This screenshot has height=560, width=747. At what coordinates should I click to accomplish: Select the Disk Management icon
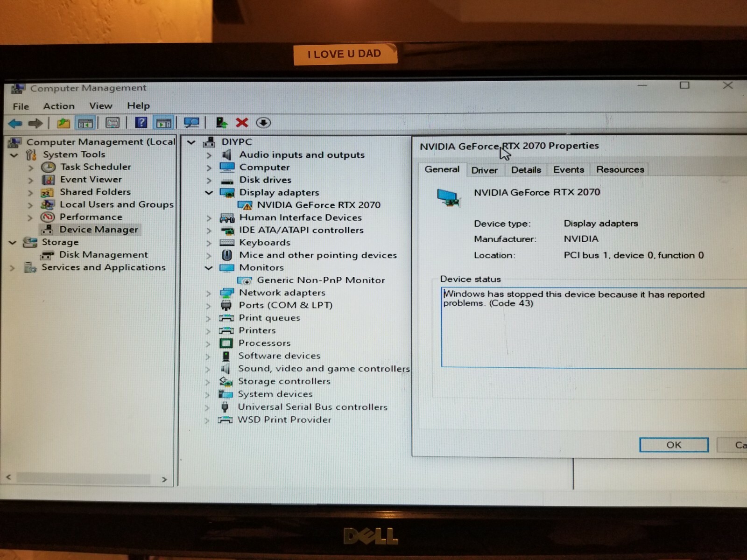pyautogui.click(x=47, y=255)
